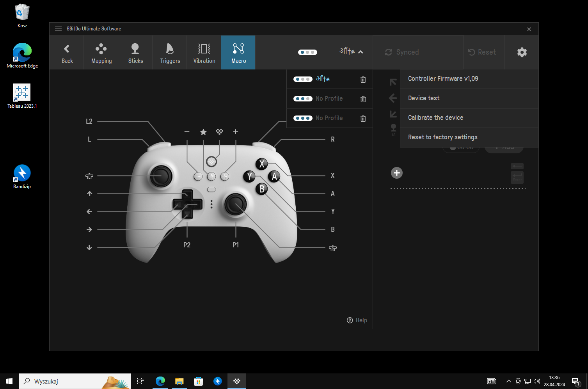This screenshot has height=389, width=588.
Task: Select the P2 paddle label
Action: pos(187,245)
